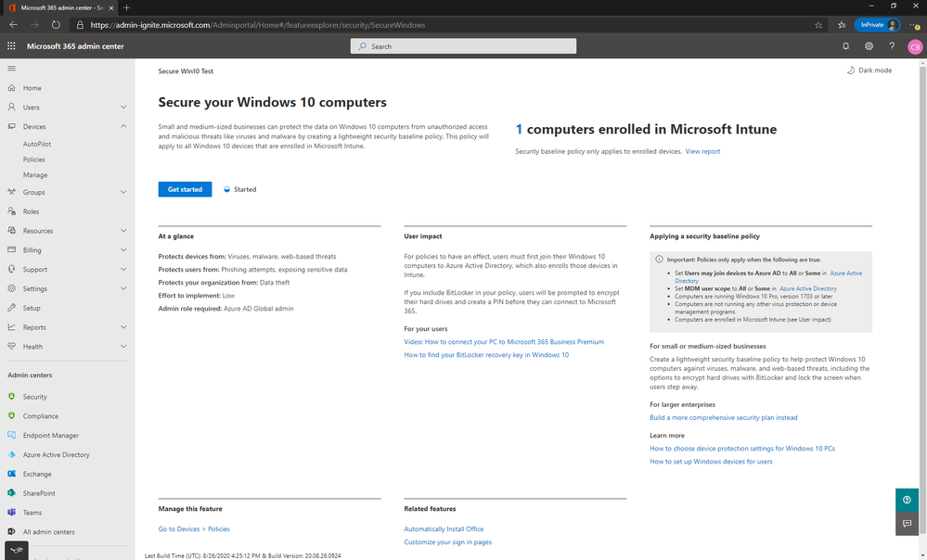
Task: Expand the Billing menu chevron
Action: pos(123,250)
